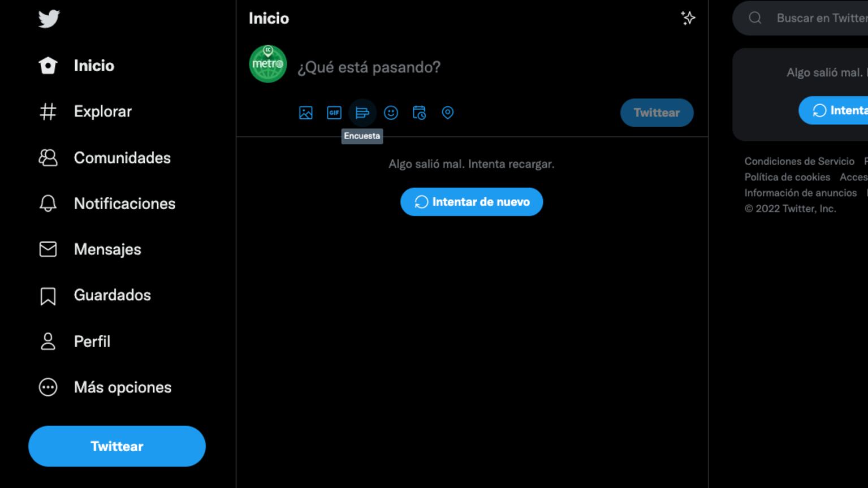Create a poll with Encuesta icon
Viewport: 868px width, 488px height.
362,113
